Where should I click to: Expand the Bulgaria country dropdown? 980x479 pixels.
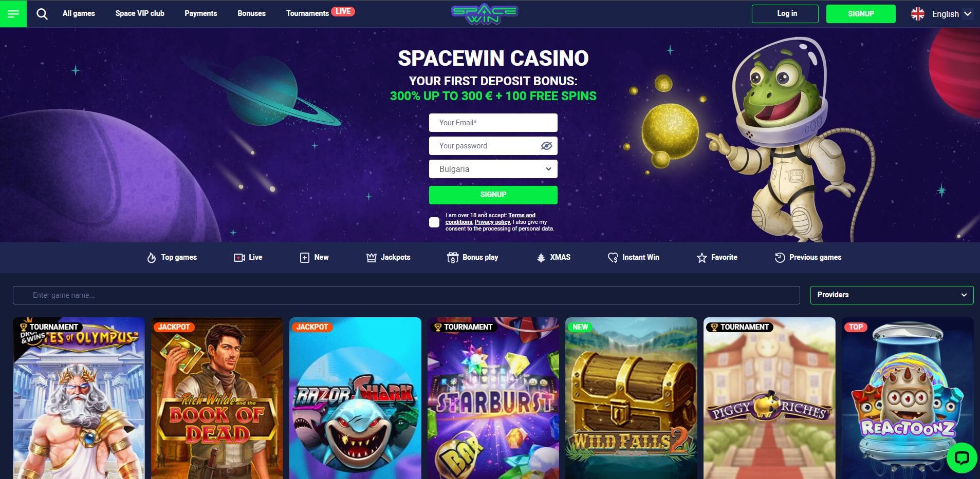(493, 169)
